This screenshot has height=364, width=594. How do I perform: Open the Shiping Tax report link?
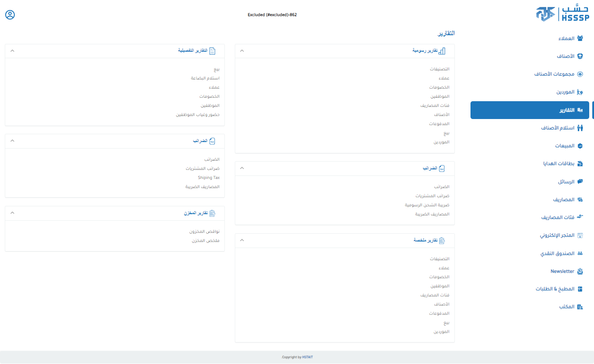coord(209,178)
